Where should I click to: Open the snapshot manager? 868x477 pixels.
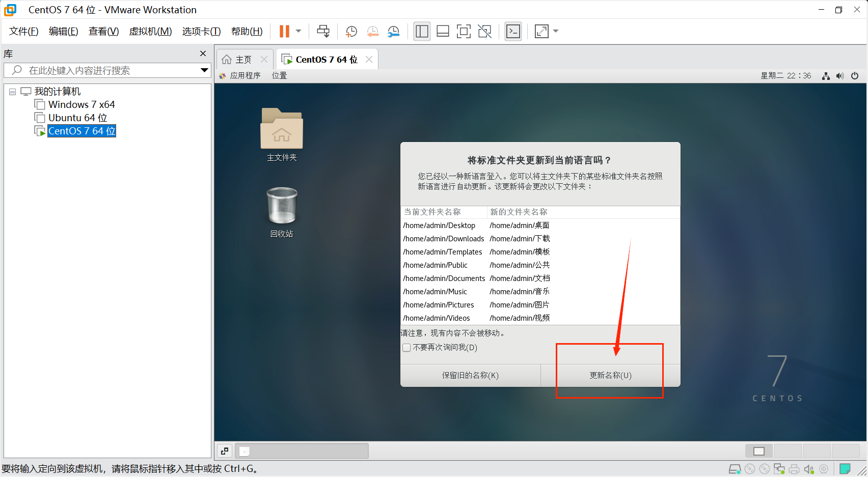(393, 31)
